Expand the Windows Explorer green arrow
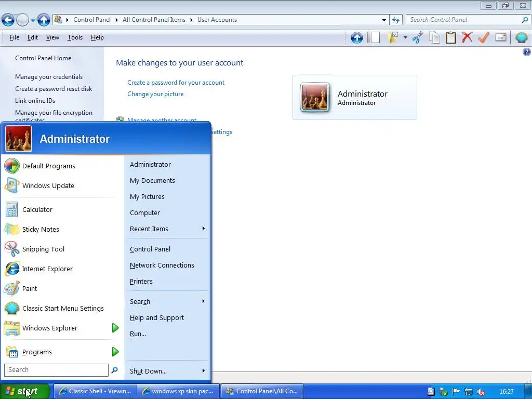This screenshot has height=399, width=532. 115,328
